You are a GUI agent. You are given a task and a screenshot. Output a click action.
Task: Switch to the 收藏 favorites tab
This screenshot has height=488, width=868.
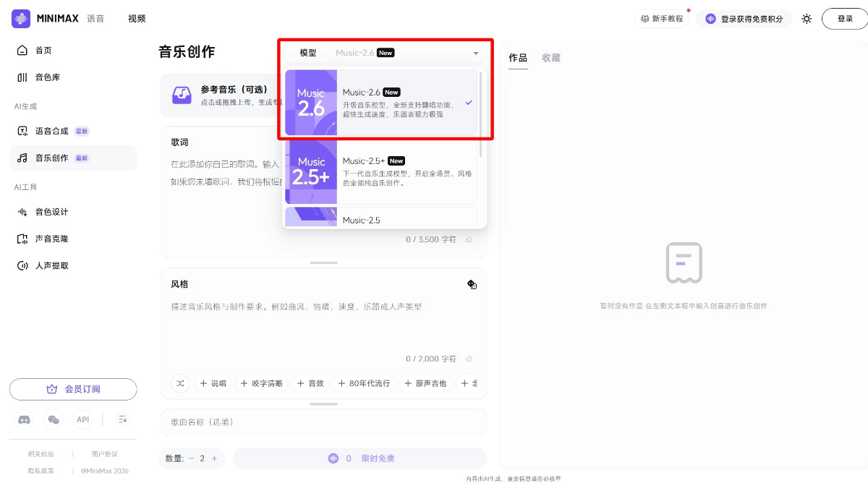[550, 58]
